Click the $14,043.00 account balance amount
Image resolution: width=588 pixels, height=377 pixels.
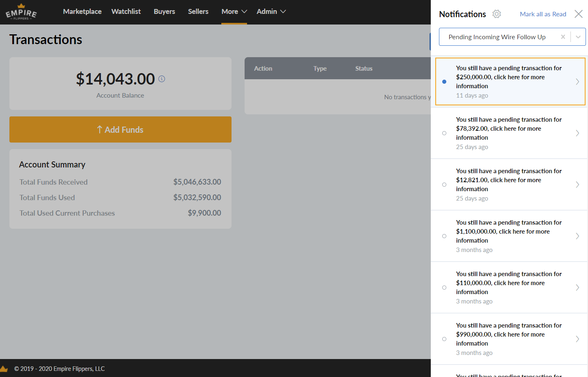[x=115, y=79]
